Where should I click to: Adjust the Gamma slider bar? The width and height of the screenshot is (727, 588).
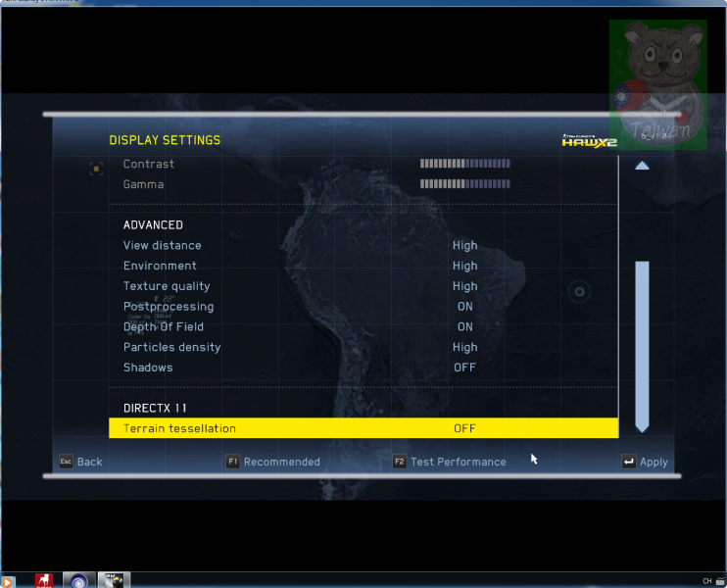pos(465,183)
